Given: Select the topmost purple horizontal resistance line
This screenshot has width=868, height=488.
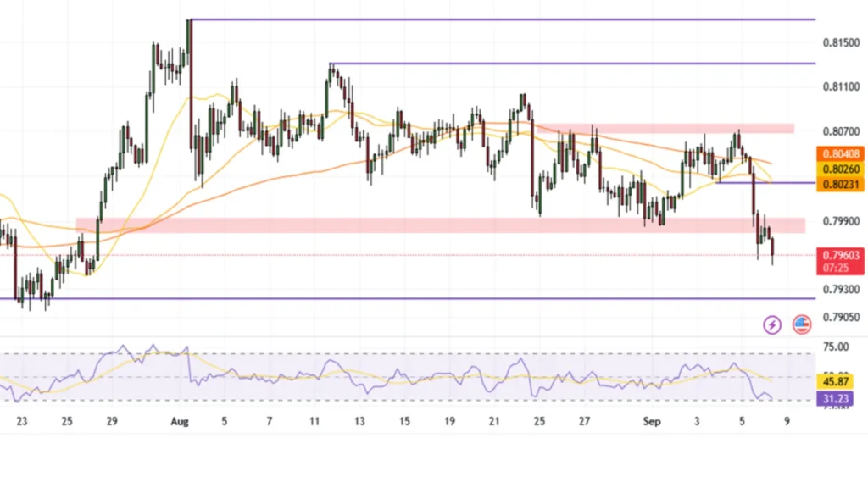Looking at the screenshot, I should tap(509, 19).
